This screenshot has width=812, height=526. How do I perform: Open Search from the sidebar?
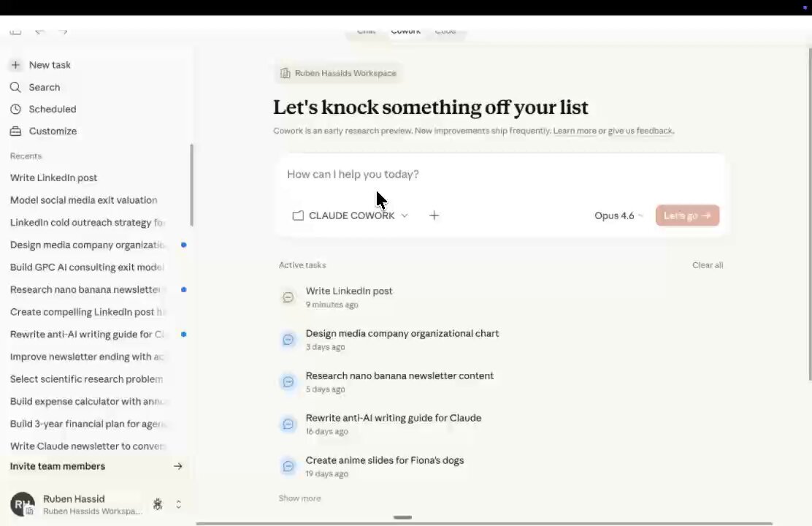pyautogui.click(x=45, y=87)
